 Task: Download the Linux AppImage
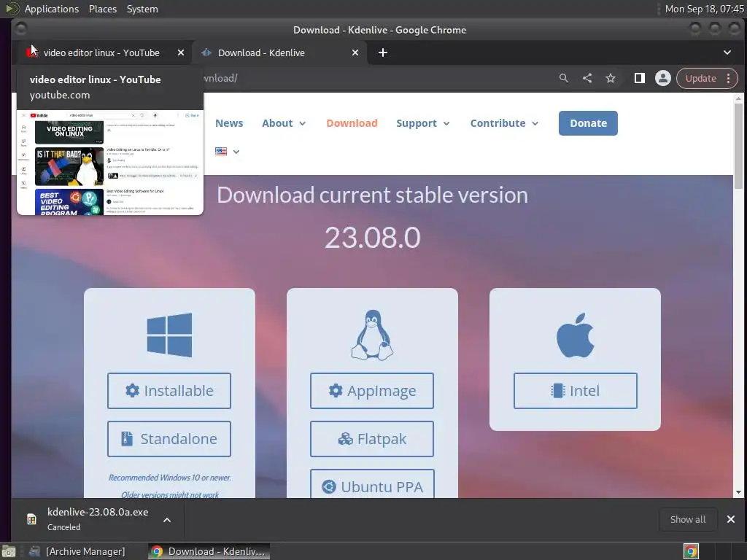(372, 391)
